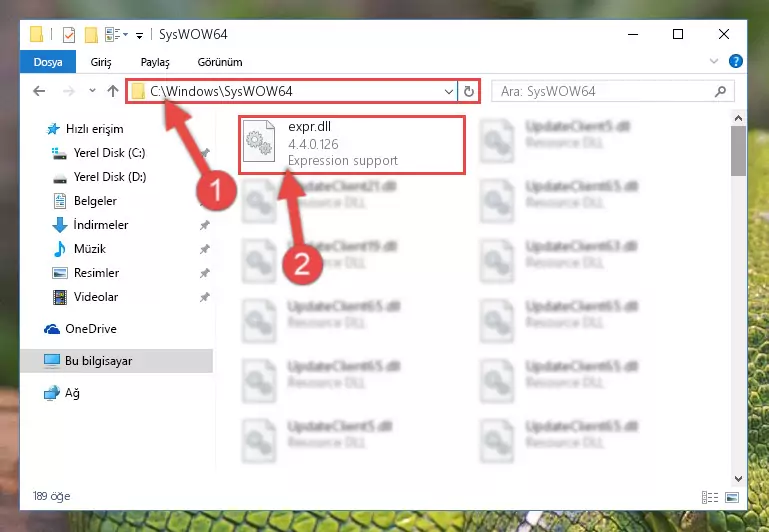The height and width of the screenshot is (532, 769).
Task: Click the scroll down arrow of file list
Action: coord(738,479)
